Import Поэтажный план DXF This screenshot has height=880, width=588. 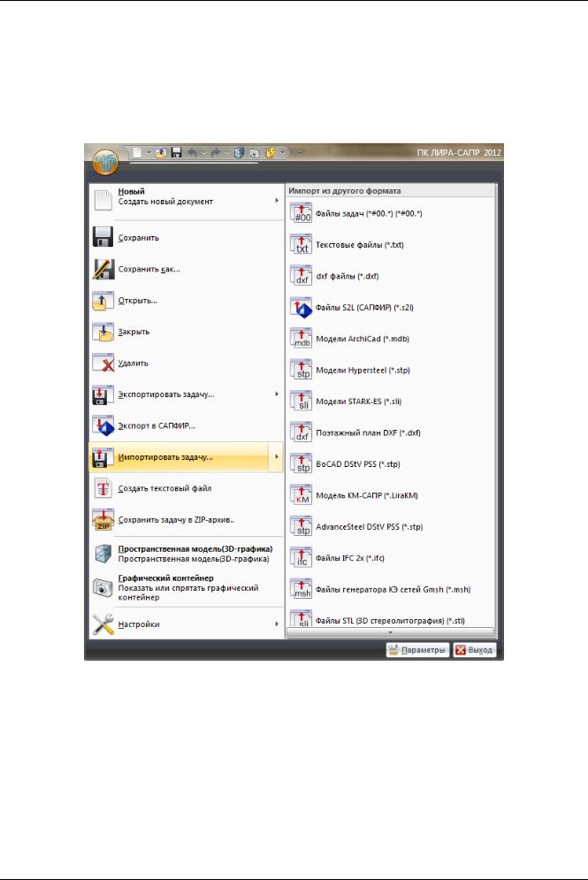391,432
